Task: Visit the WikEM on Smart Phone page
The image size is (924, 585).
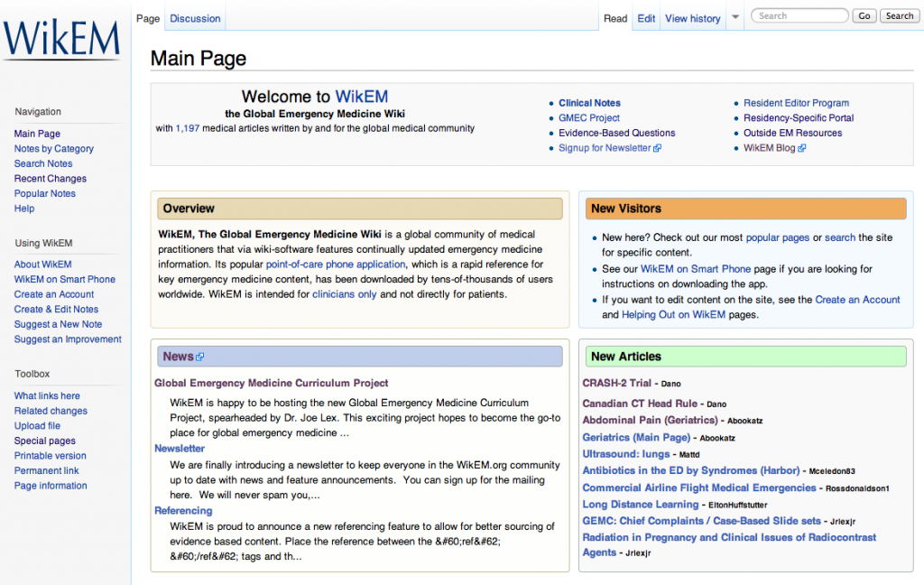Action: coord(64,279)
